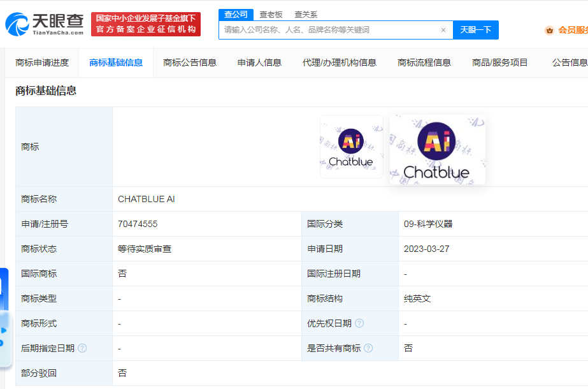588x389 pixels.
Task: Switch to the 查公司 search tab
Action: click(x=236, y=15)
